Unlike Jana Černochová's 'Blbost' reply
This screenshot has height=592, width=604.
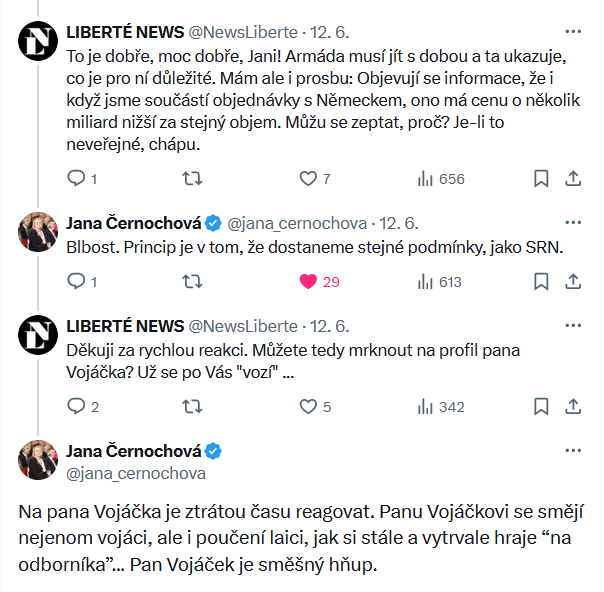pyautogui.click(x=309, y=281)
